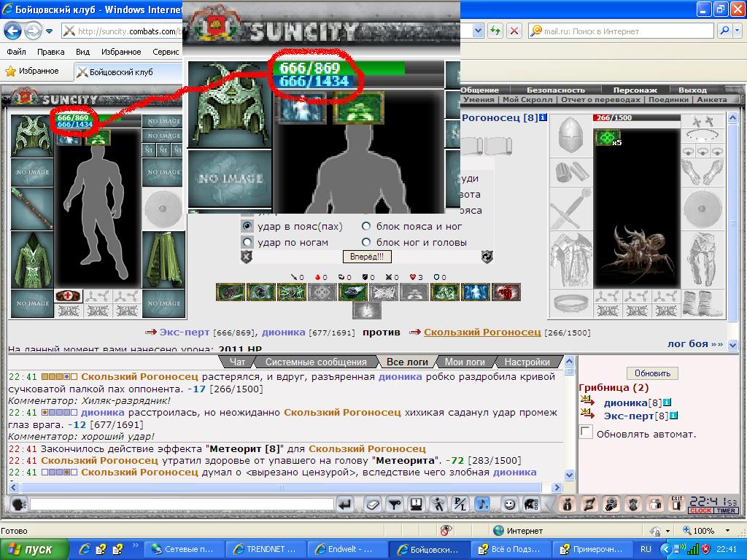Open the 'Избранное' browser menu
The image size is (747, 560).
(121, 52)
